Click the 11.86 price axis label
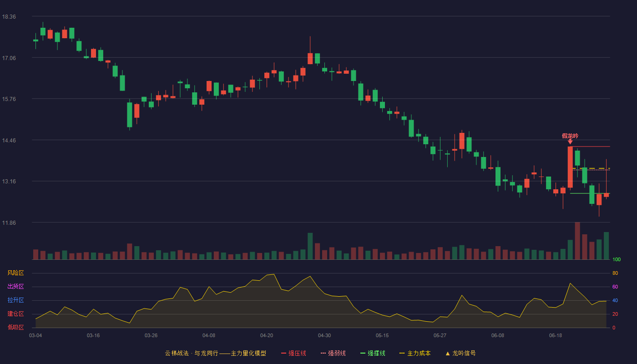 click(9, 223)
